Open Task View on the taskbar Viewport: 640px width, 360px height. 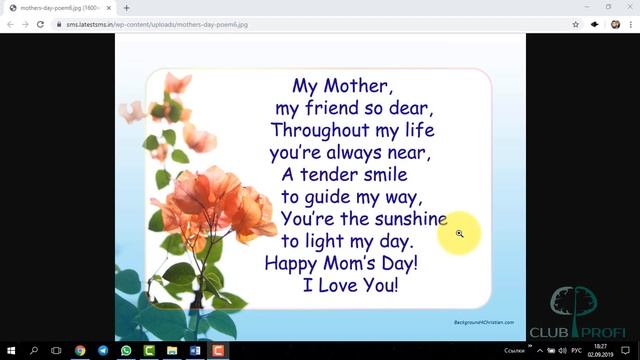point(56,351)
